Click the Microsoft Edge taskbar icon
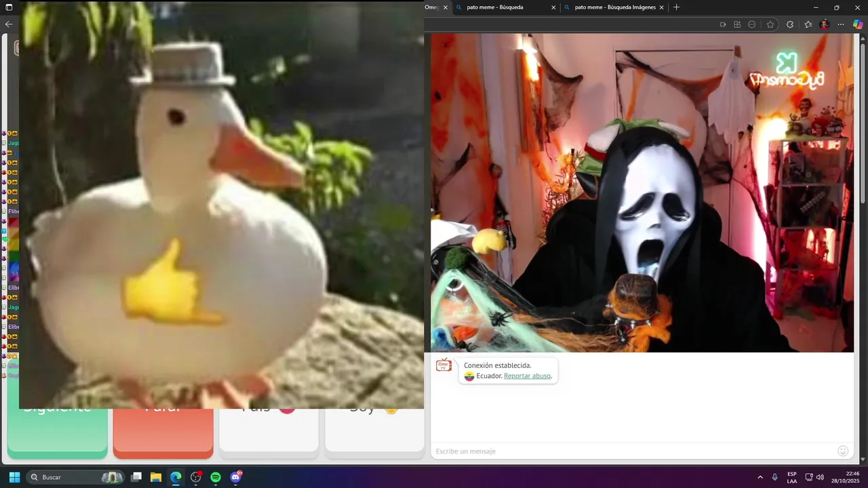 (x=176, y=477)
